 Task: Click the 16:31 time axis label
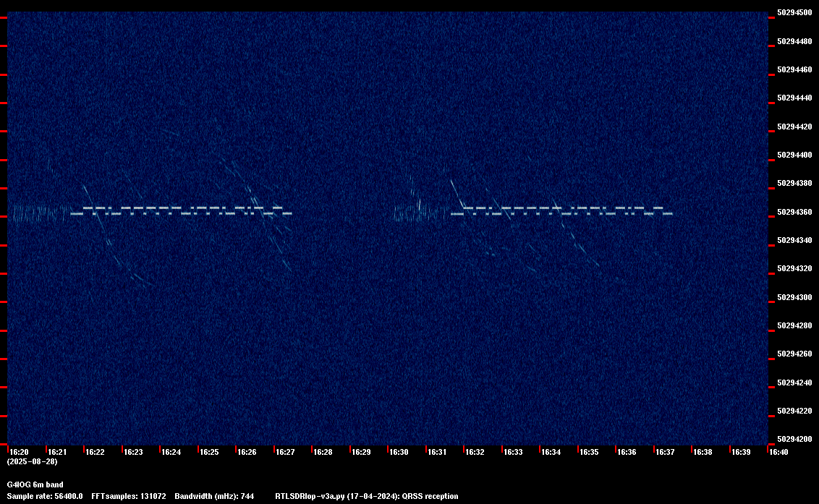pyautogui.click(x=437, y=452)
